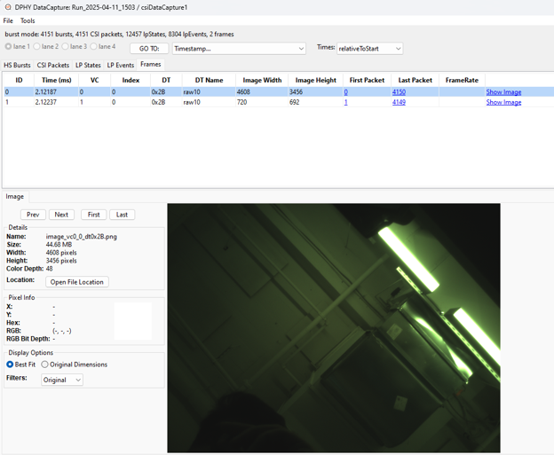Image resolution: width=554 pixels, height=455 pixels.
Task: Click the GO TO button
Action: pos(149,48)
